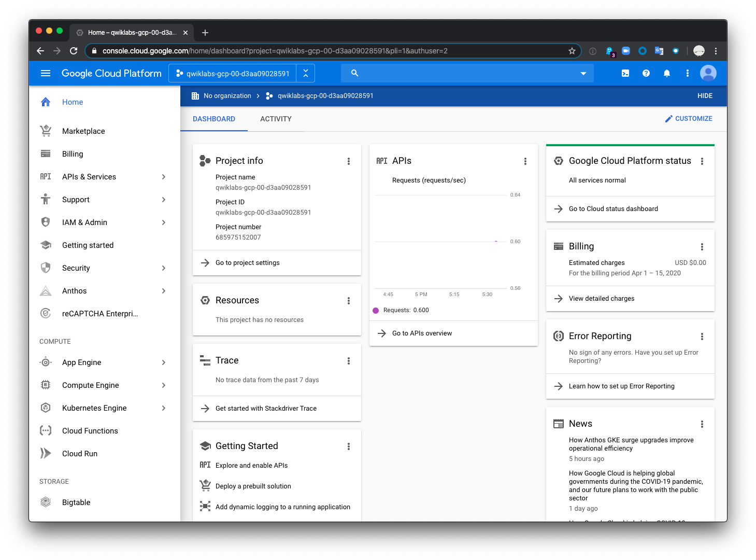Open the notifications bell
The height and width of the screenshot is (560, 756).
coord(667,73)
